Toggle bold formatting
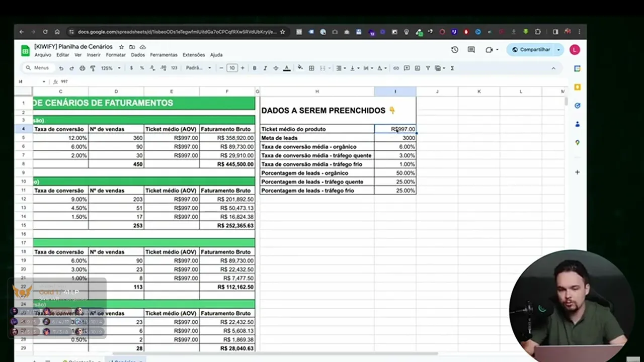This screenshot has height=362, width=644. [255, 68]
